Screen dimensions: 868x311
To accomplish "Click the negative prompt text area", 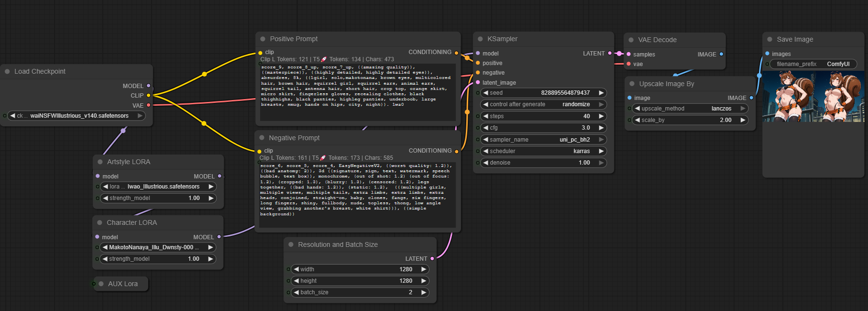I will (x=357, y=195).
